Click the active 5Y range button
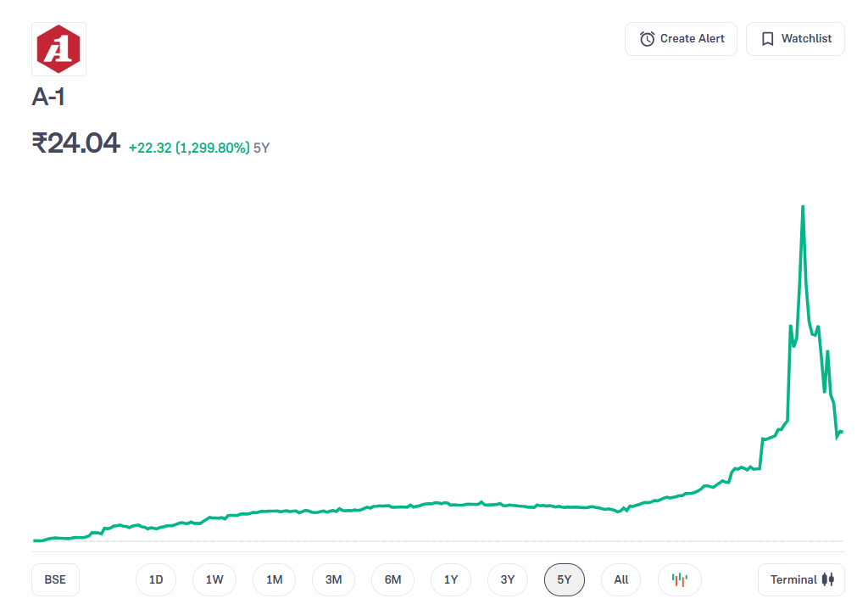 click(x=565, y=580)
